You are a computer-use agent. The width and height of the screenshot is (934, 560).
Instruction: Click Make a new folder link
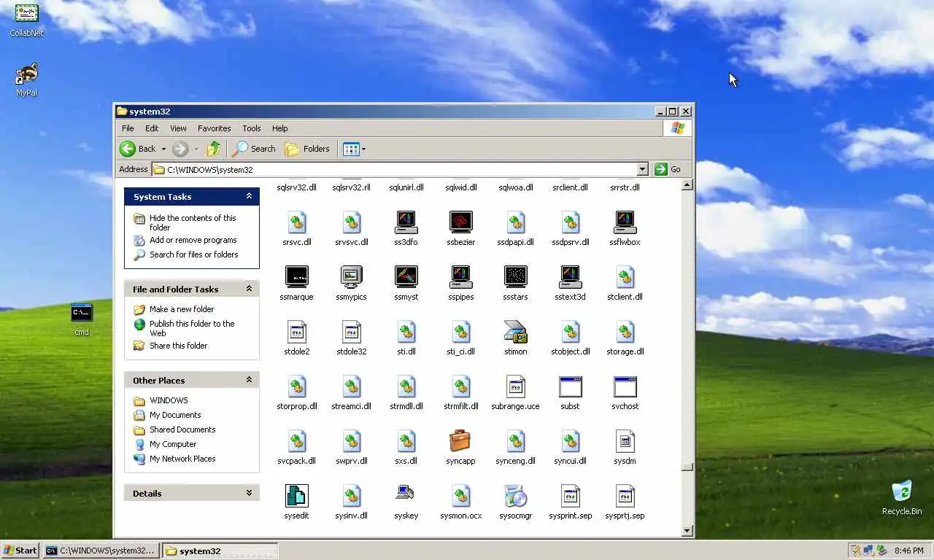pyautogui.click(x=182, y=309)
